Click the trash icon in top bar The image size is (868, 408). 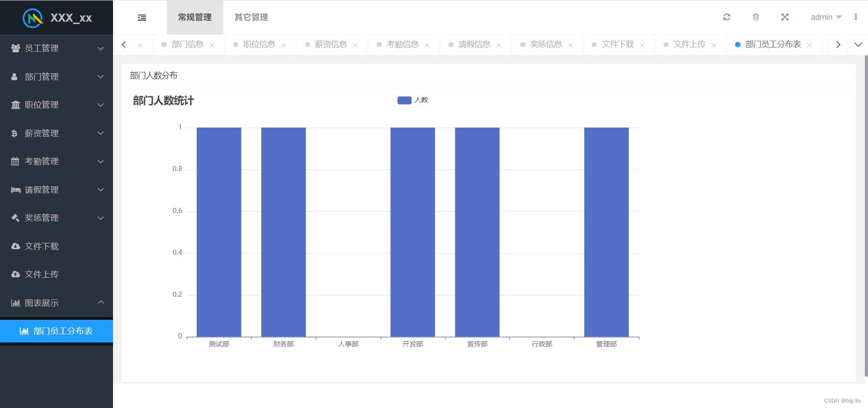[x=755, y=17]
